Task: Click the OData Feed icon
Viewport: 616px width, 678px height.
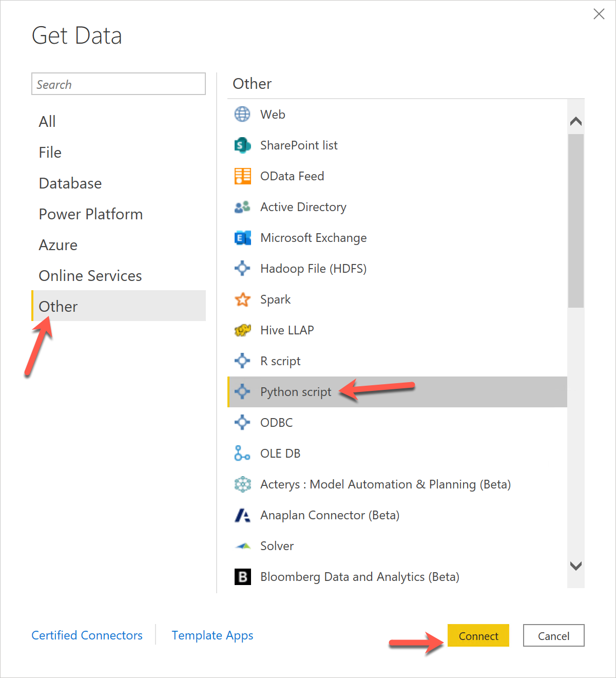Action: click(x=242, y=176)
